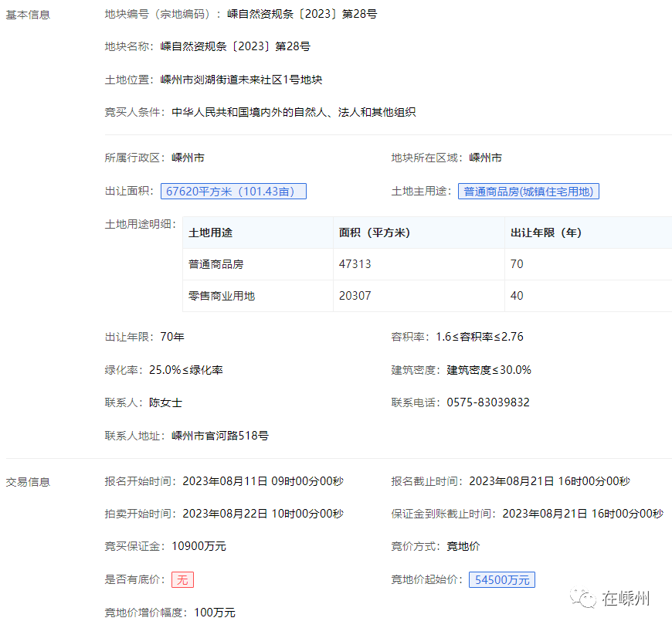Click the address 嵊州市官河路518号
The image size is (672, 628).
(x=220, y=436)
